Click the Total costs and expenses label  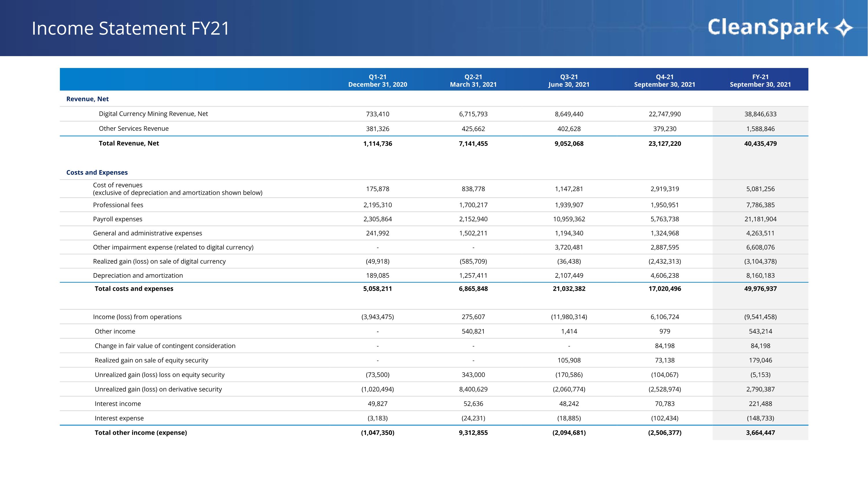[134, 289]
